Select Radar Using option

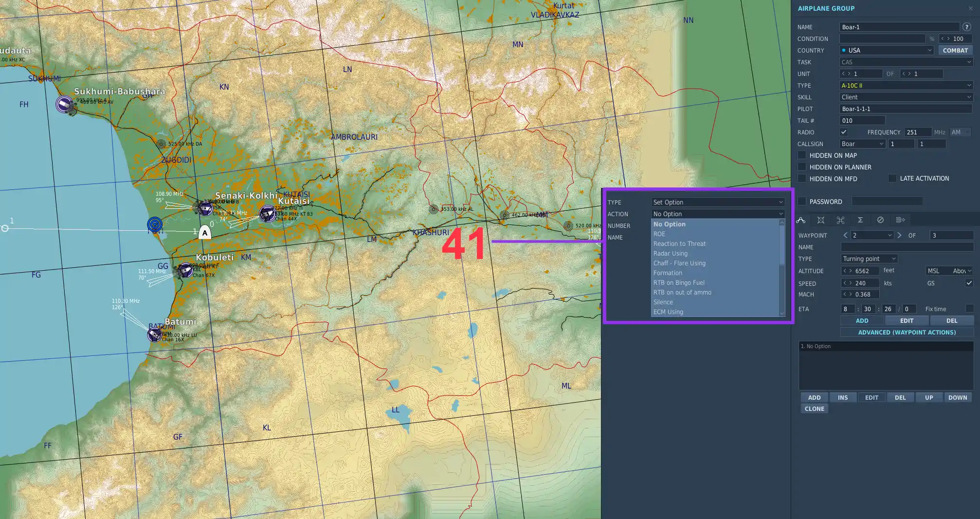click(x=715, y=253)
